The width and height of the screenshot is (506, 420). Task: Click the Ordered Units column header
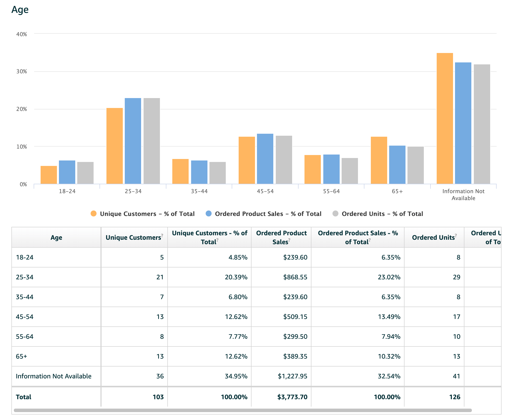(433, 237)
